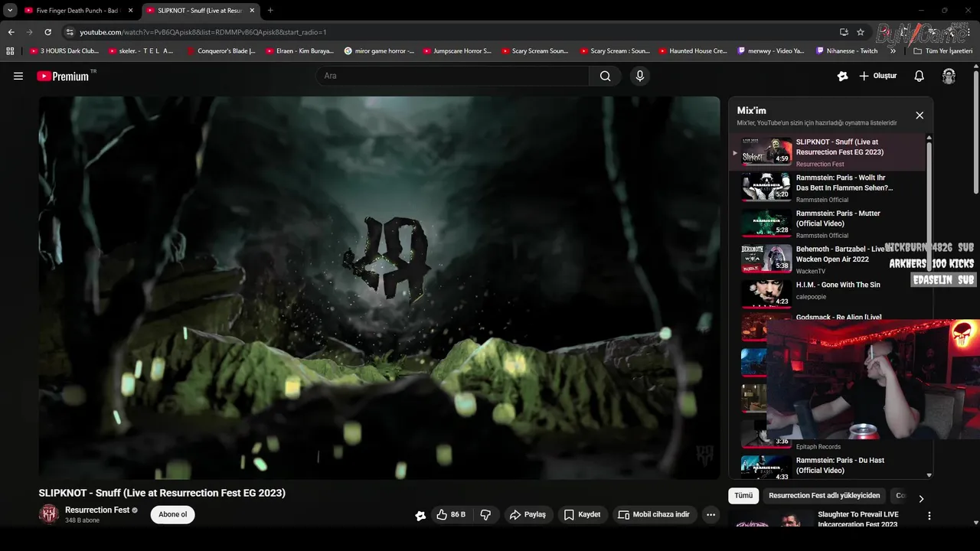
Task: Save video with Kaydet button
Action: coord(583,515)
